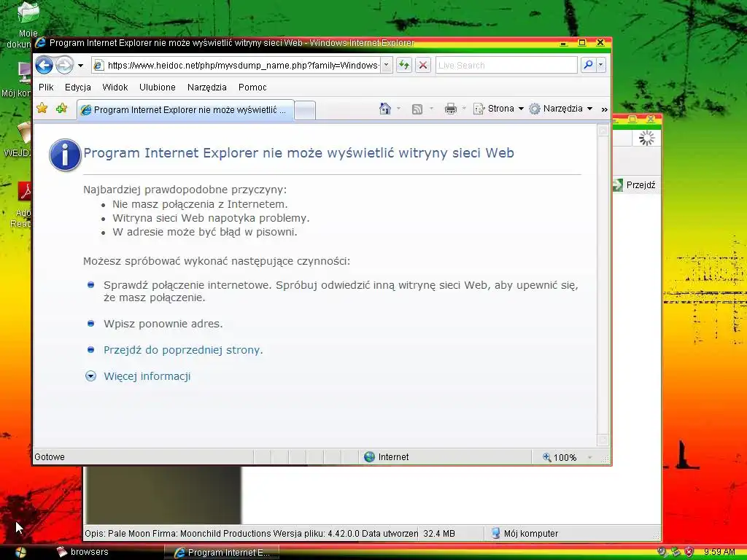Image resolution: width=747 pixels, height=560 pixels.
Task: Click the blue info icon on error page
Action: click(65, 155)
